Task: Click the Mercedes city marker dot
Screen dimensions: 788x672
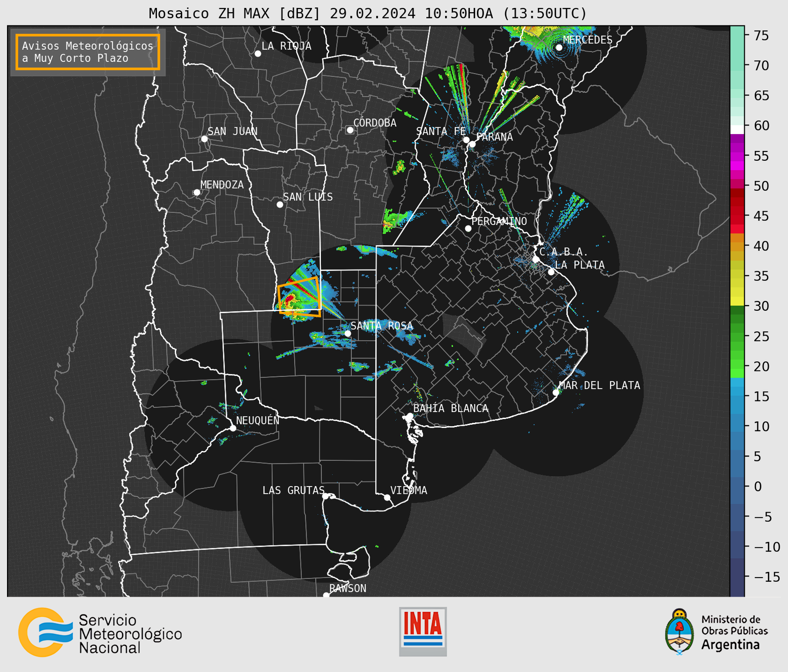Action: (x=559, y=48)
